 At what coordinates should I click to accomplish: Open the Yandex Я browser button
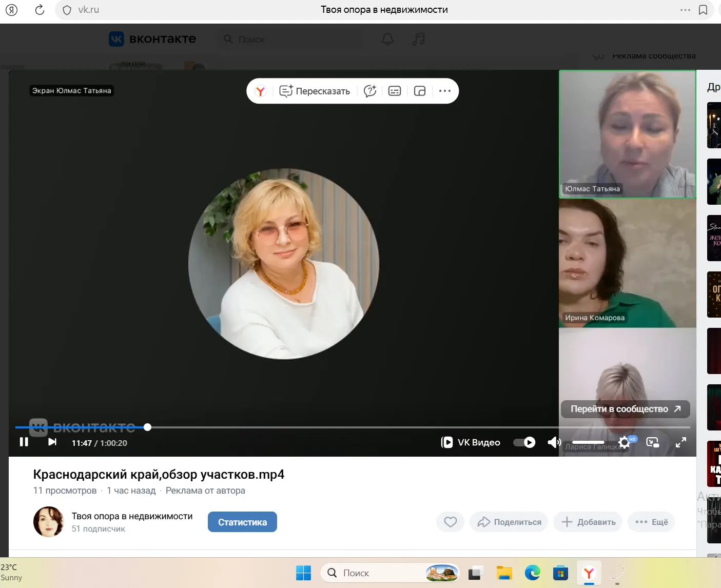click(x=12, y=10)
